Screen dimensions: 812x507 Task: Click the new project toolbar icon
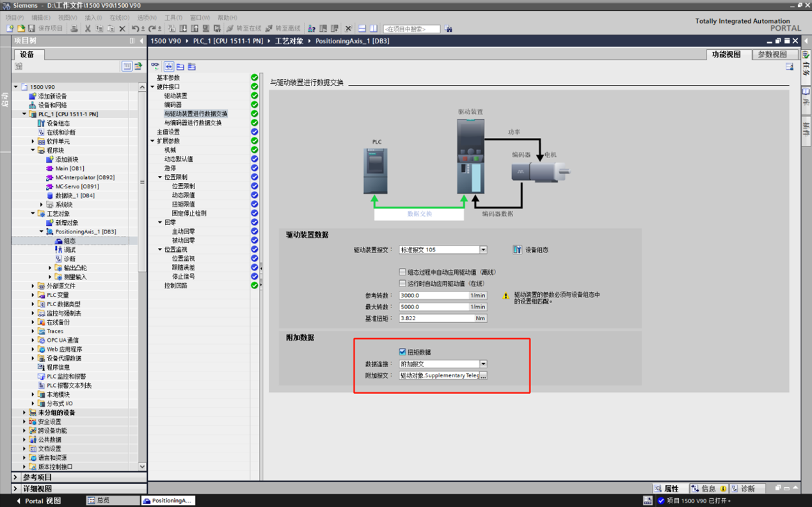[10, 29]
